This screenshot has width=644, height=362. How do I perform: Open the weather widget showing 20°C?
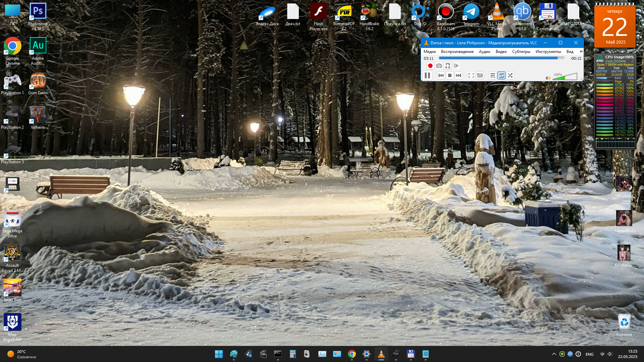tap(22, 354)
